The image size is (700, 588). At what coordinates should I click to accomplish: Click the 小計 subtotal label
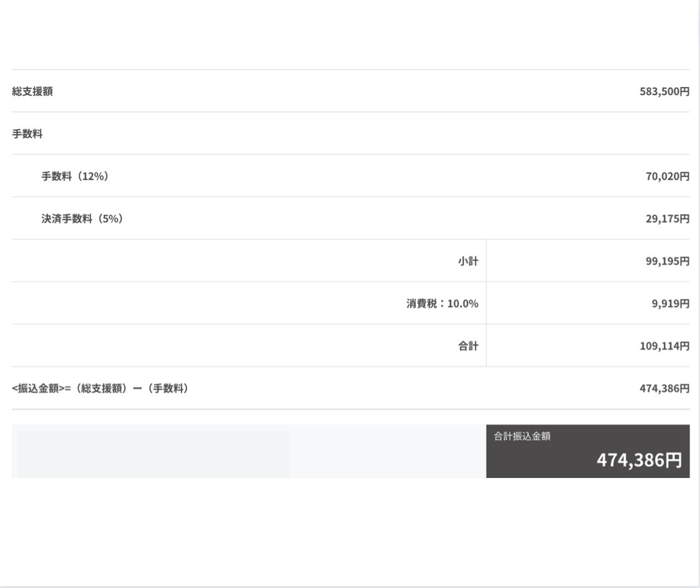[x=468, y=262]
